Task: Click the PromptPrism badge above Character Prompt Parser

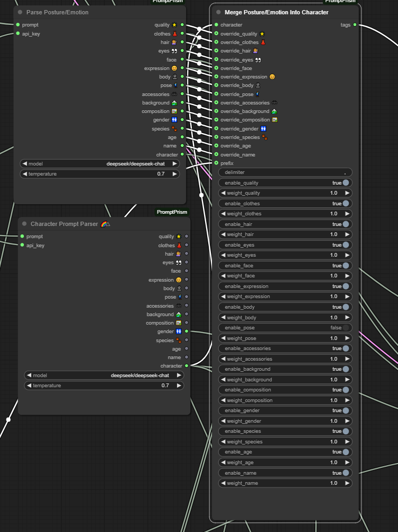Action: click(x=172, y=212)
